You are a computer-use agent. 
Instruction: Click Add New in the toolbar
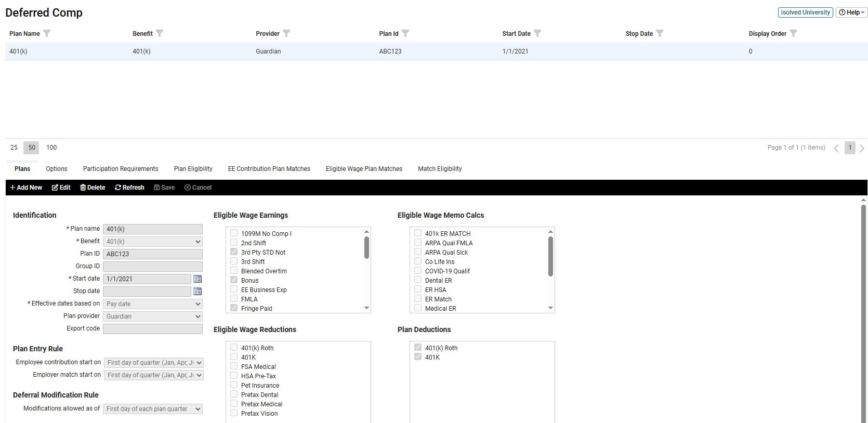pos(26,188)
